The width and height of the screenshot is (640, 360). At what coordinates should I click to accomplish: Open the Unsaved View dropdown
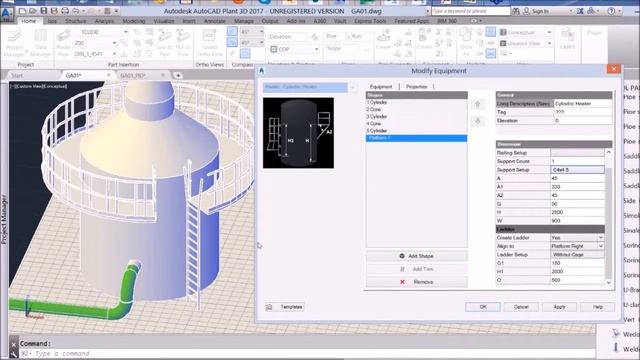pos(549,43)
